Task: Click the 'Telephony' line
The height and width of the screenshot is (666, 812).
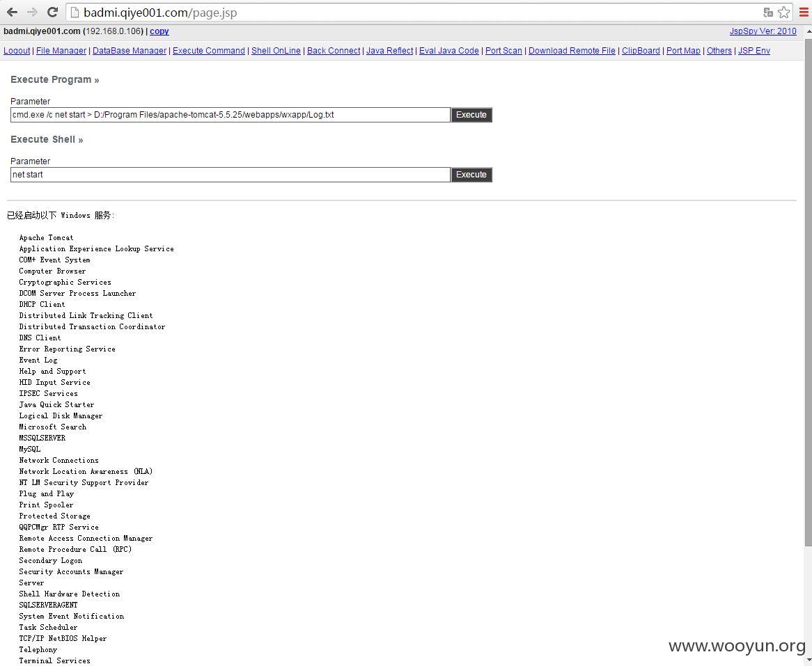Action: click(x=38, y=649)
